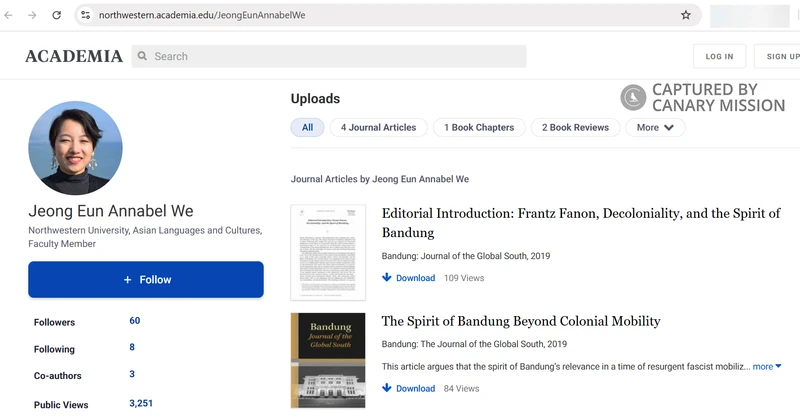Viewport: 800px width, 418px height.
Task: Click the browser back arrow
Action: point(9,15)
